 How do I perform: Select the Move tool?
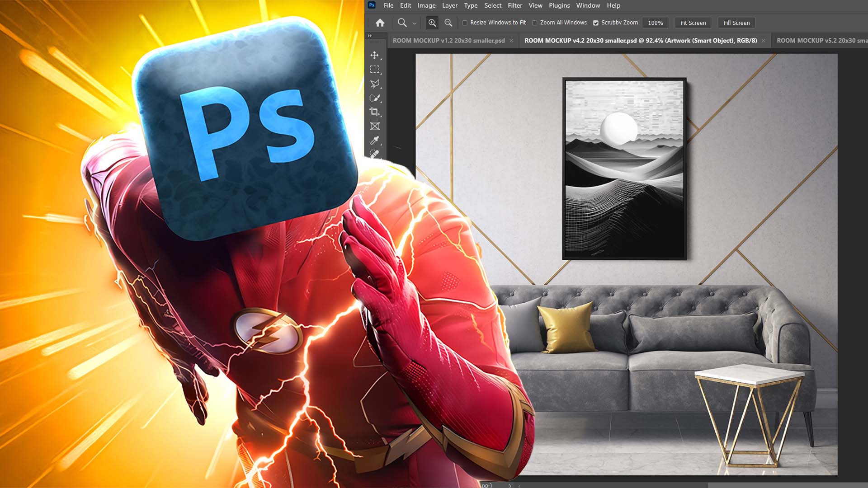coord(374,55)
